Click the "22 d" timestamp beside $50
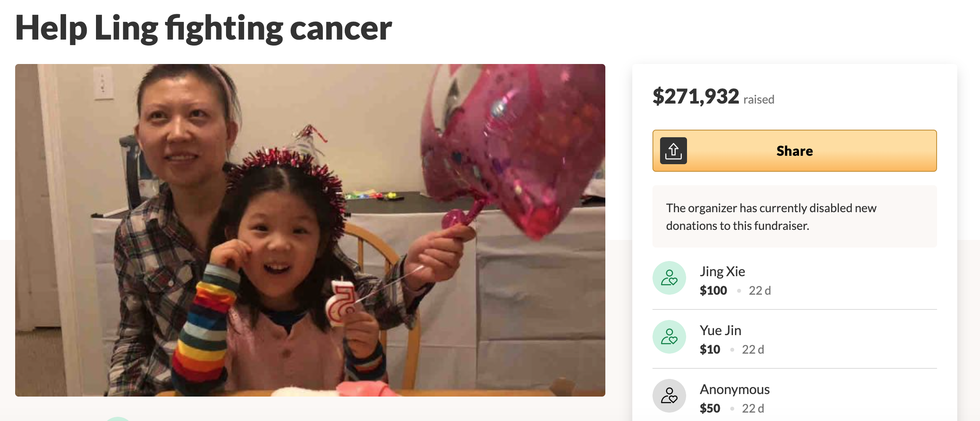This screenshot has height=421, width=980. pyautogui.click(x=753, y=408)
